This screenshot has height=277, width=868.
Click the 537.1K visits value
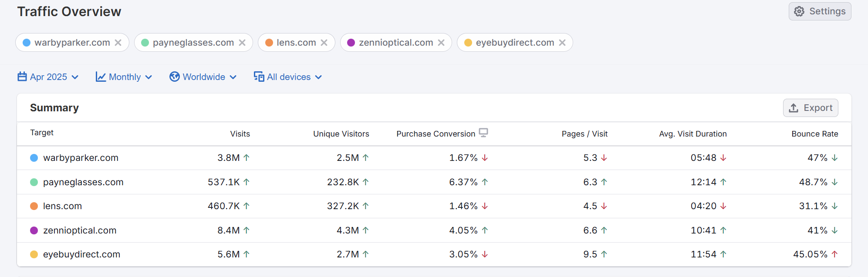click(x=224, y=182)
